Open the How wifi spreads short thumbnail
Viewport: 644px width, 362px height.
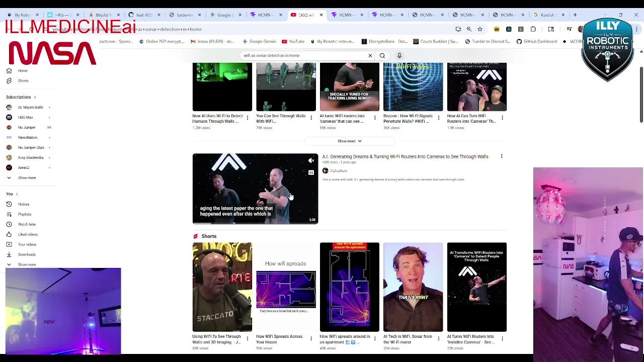(286, 287)
